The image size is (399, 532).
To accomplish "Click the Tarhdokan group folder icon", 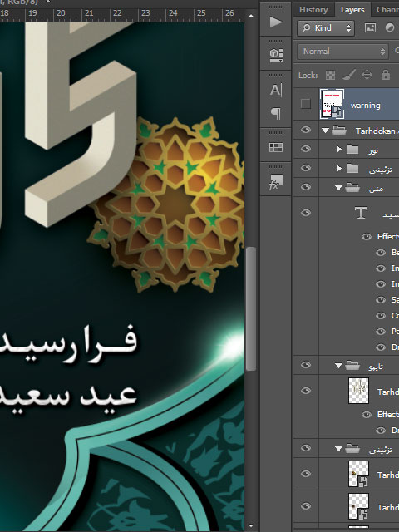I will [x=339, y=131].
